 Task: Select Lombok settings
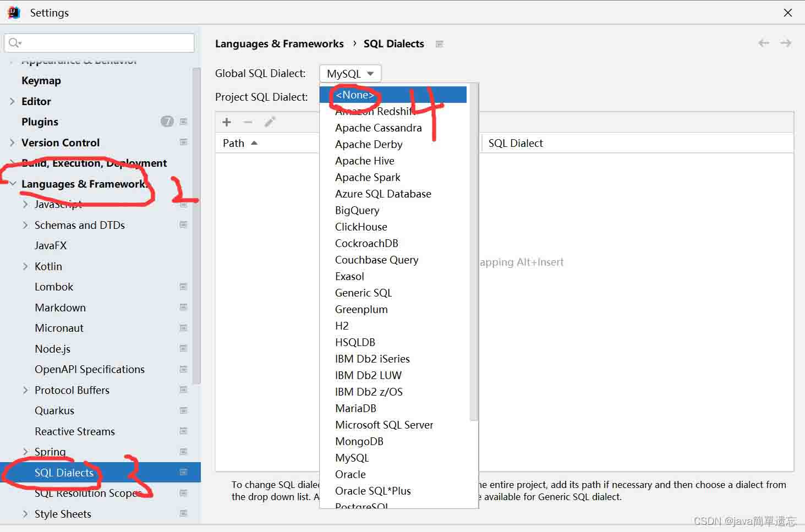(x=54, y=287)
